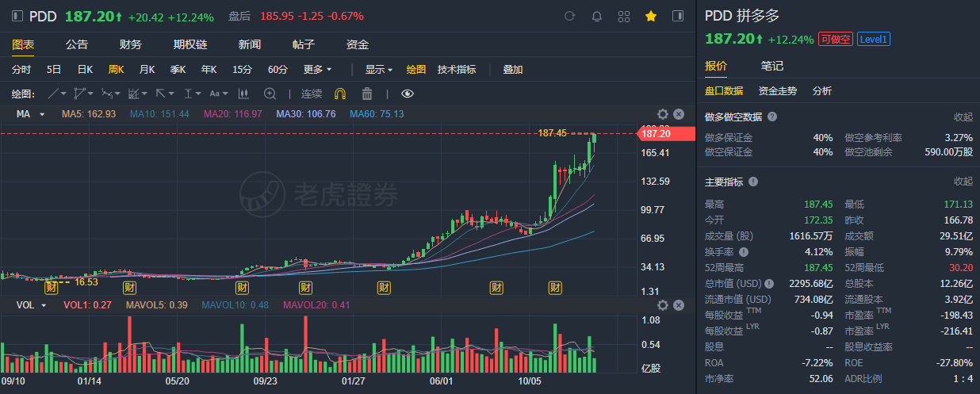The image size is (980, 394).
Task: Select the 分析 analysis sub-tab
Action: click(x=822, y=91)
